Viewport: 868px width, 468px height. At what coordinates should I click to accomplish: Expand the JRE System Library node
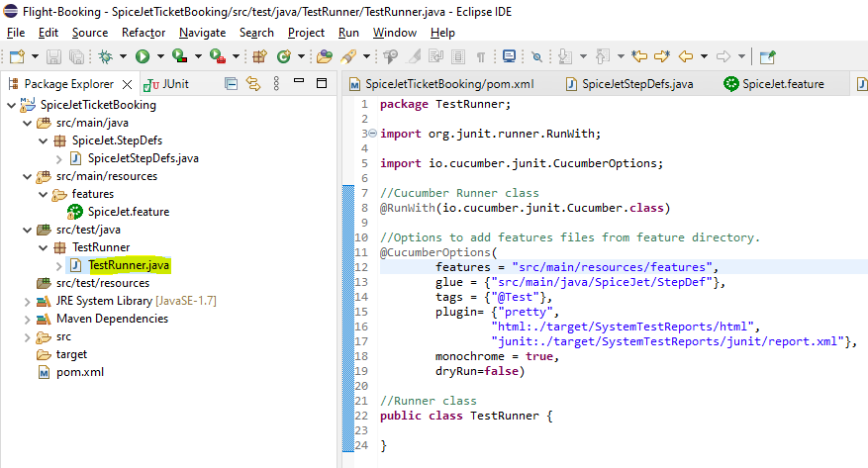[x=27, y=302]
